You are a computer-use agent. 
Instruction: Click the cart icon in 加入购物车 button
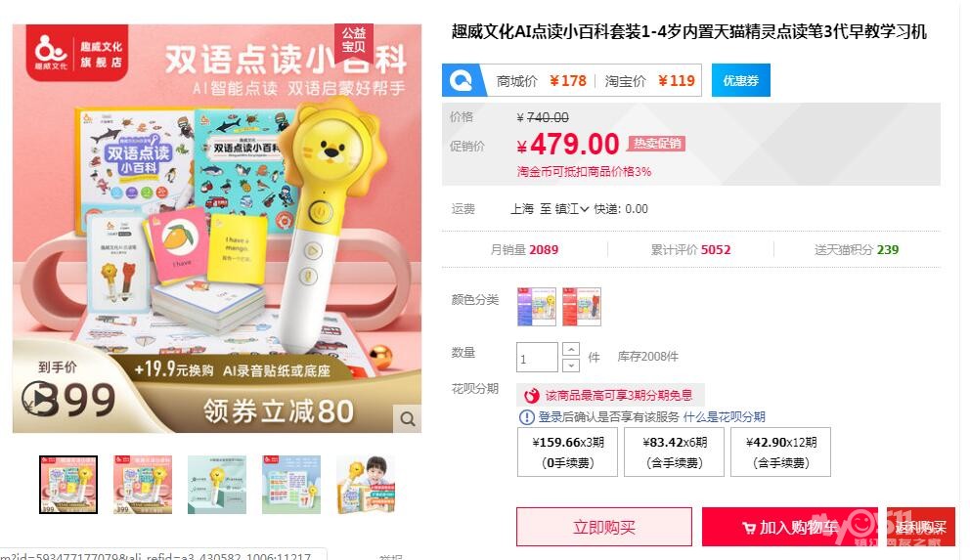[x=749, y=528]
